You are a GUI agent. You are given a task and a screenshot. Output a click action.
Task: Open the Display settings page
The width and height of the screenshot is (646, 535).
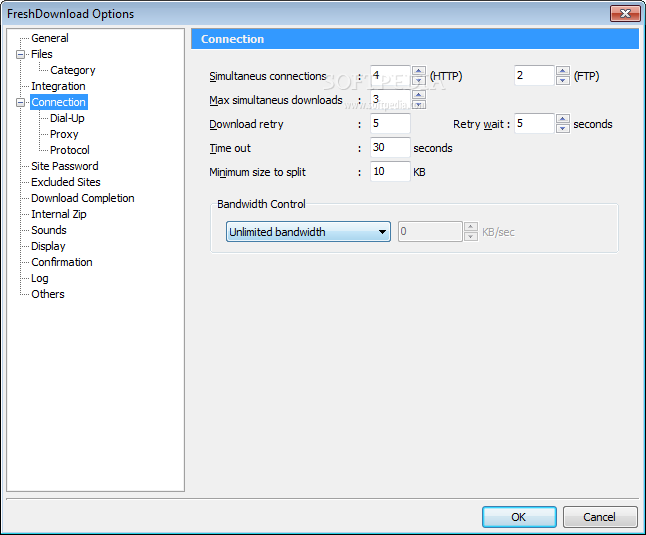(x=48, y=247)
